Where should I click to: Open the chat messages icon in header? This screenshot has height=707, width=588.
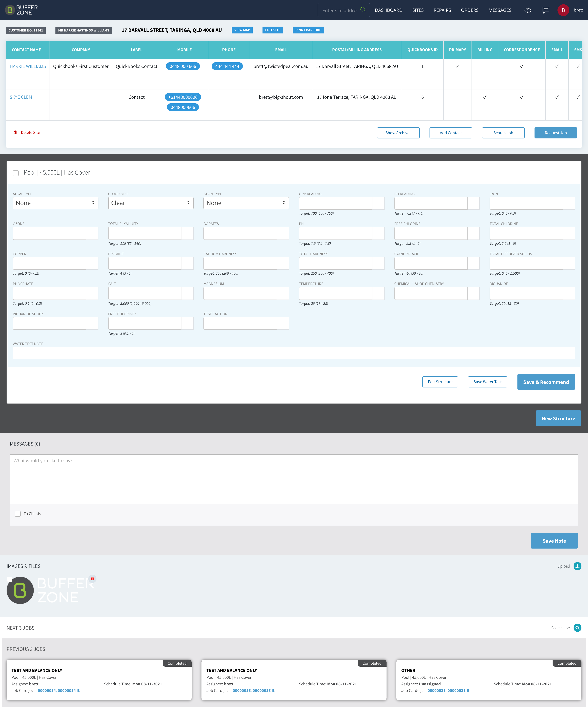[546, 10]
